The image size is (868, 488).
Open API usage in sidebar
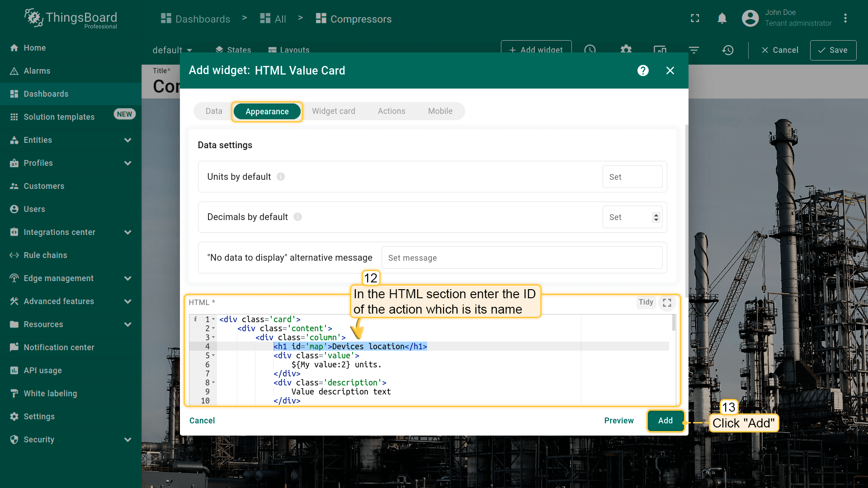[42, 371]
